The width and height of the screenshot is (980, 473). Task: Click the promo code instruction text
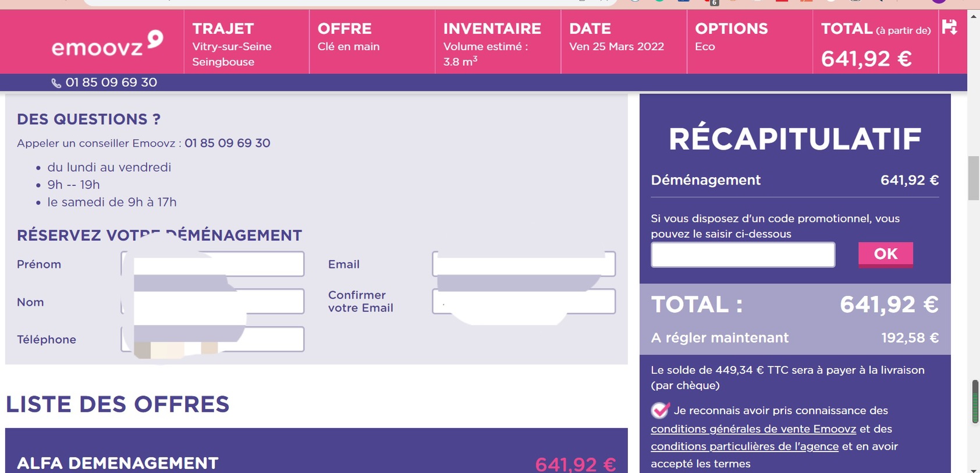coord(776,226)
